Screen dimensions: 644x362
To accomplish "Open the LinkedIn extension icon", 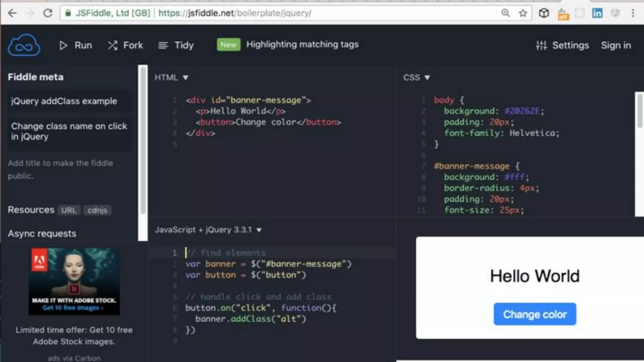I will [x=597, y=13].
